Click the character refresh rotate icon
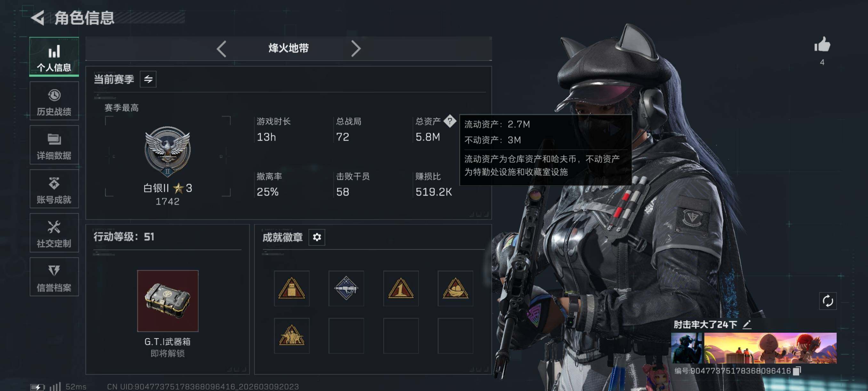 coord(828,301)
